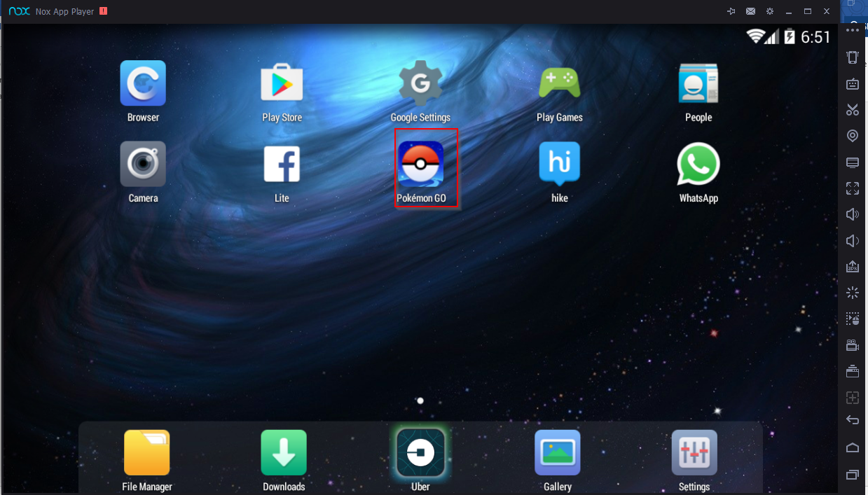Screen dimensions: 868x495
Task: Click the spinning-loader restart sidebar icon
Action: click(853, 293)
